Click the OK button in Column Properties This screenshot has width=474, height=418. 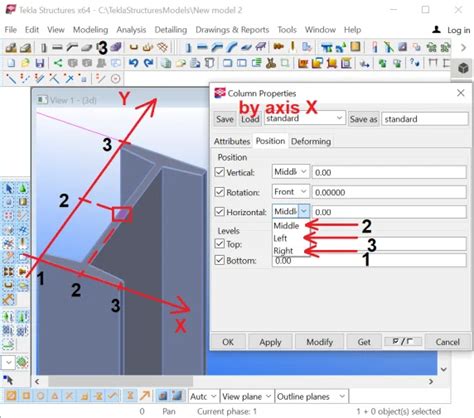228,342
